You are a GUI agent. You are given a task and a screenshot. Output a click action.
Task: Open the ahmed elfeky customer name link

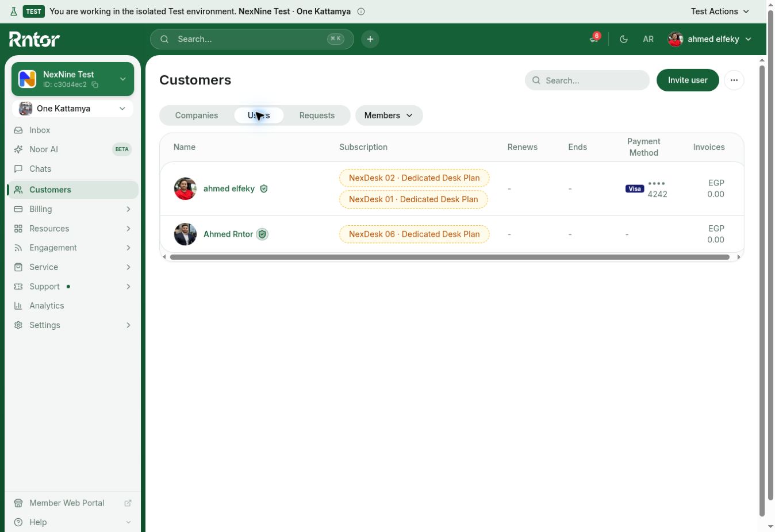[229, 188]
